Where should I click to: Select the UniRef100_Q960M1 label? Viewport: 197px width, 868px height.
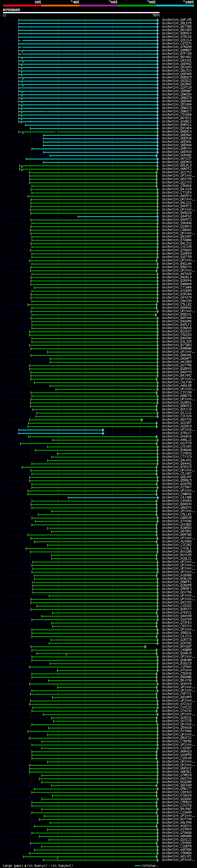[x=177, y=355]
